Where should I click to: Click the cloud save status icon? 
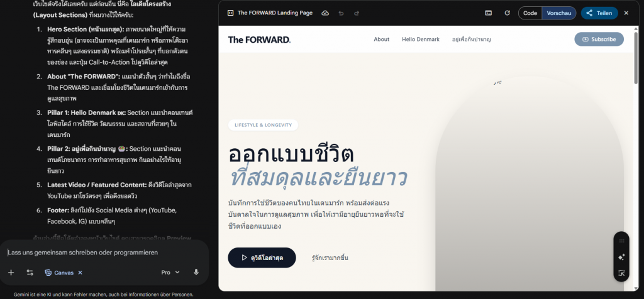[x=325, y=13]
